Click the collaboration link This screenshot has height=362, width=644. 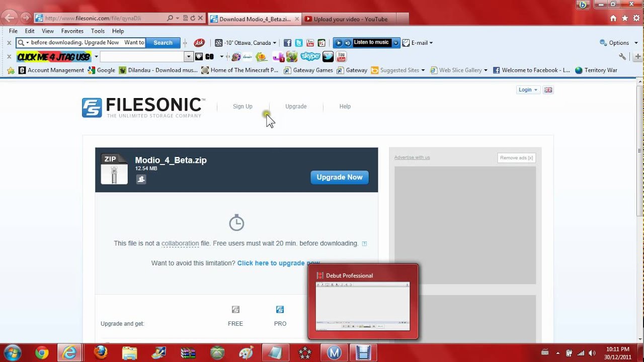click(180, 243)
